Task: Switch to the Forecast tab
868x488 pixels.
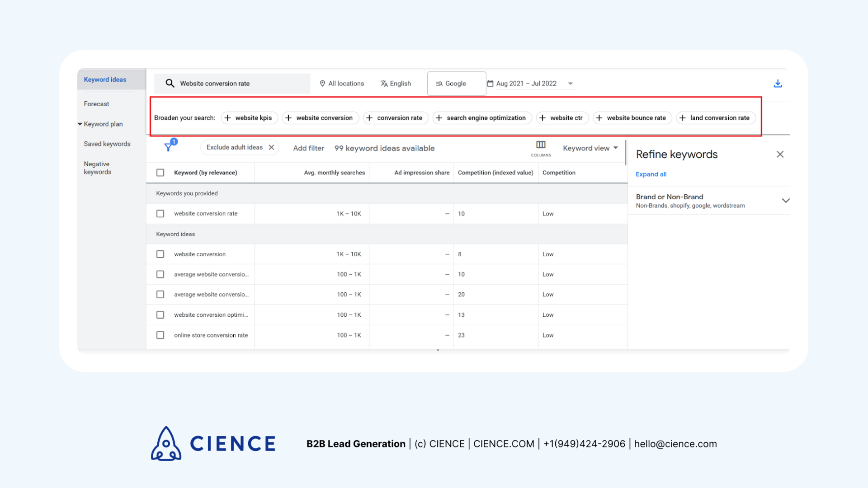Action: click(96, 103)
